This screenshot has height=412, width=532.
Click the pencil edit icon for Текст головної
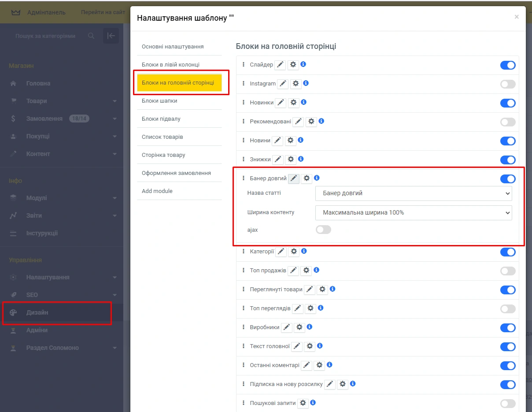(297, 346)
